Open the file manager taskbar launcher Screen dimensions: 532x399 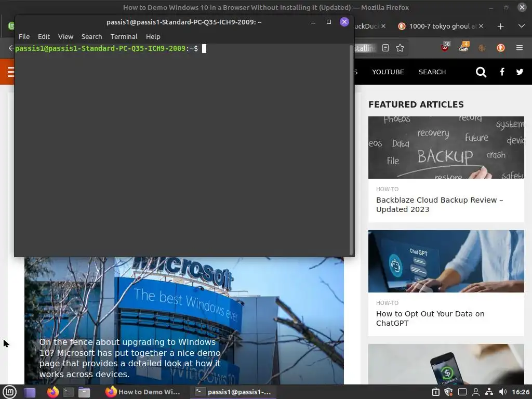(x=84, y=392)
